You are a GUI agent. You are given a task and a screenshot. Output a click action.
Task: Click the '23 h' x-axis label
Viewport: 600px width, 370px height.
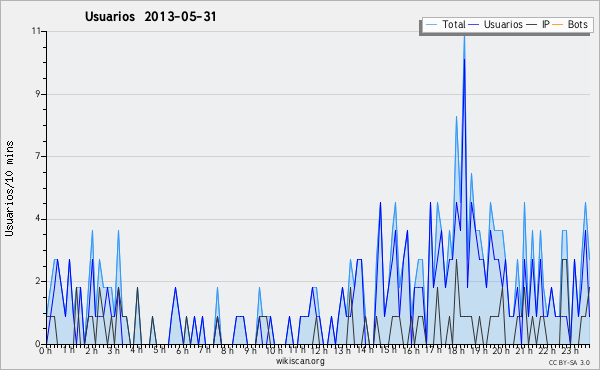(570, 350)
